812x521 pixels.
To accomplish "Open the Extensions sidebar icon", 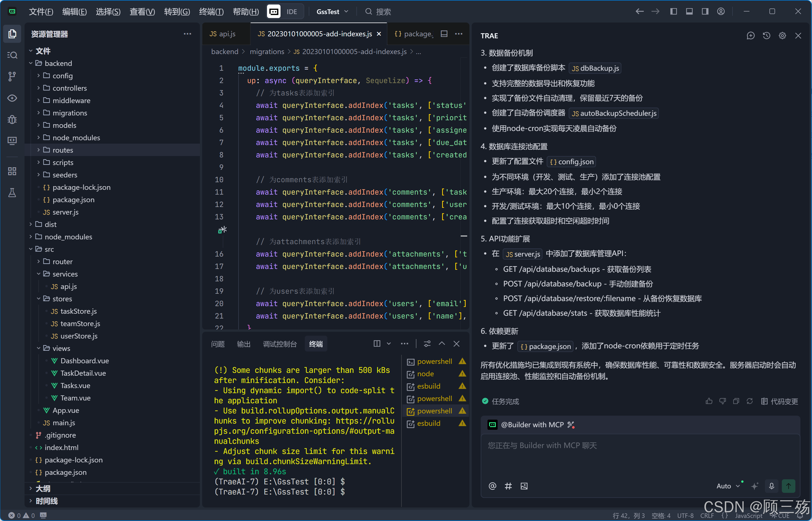I will 12,171.
